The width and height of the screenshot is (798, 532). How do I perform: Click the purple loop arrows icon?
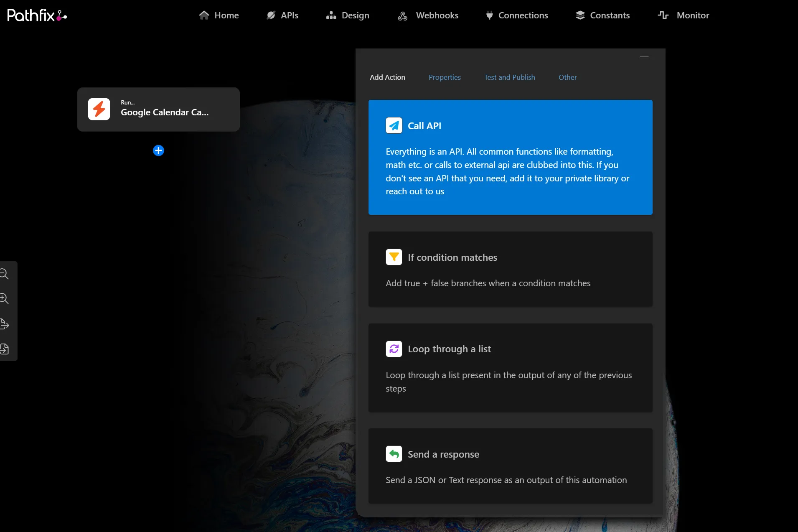click(394, 349)
